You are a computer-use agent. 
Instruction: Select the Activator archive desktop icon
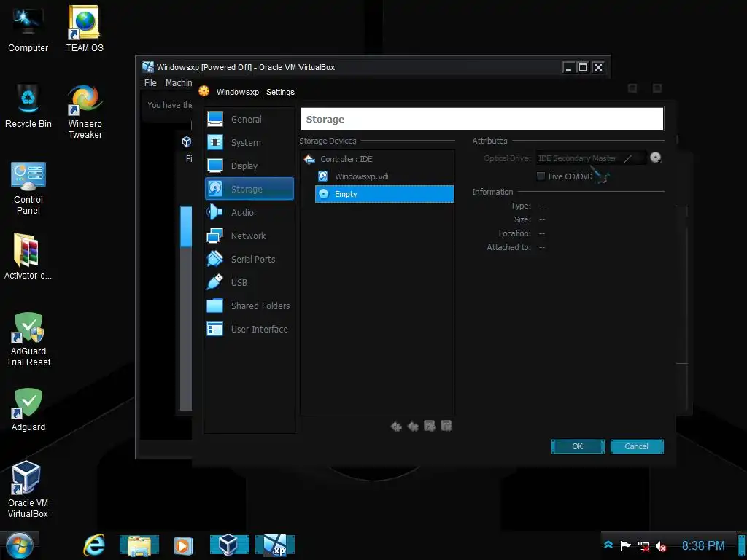[28, 256]
